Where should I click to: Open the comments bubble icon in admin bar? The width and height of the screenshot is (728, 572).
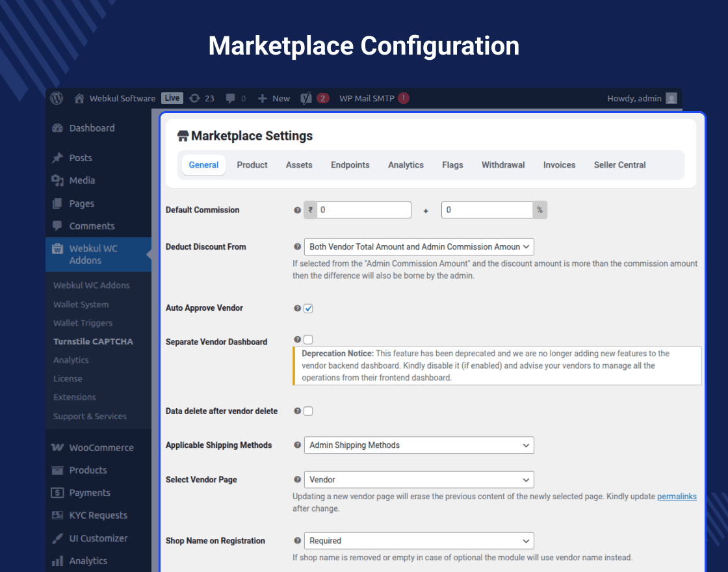(230, 98)
